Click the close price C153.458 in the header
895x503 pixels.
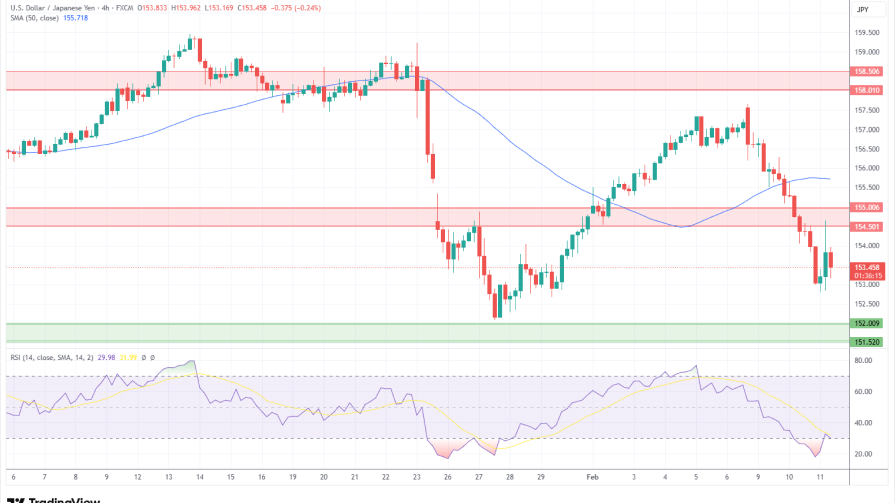(x=253, y=8)
